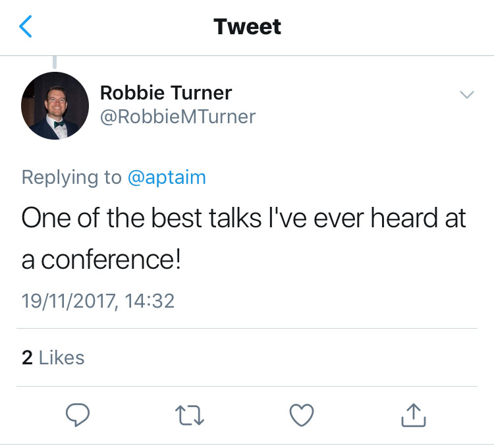
Task: Retweet this tweet with the arrows icon
Action: [190, 415]
